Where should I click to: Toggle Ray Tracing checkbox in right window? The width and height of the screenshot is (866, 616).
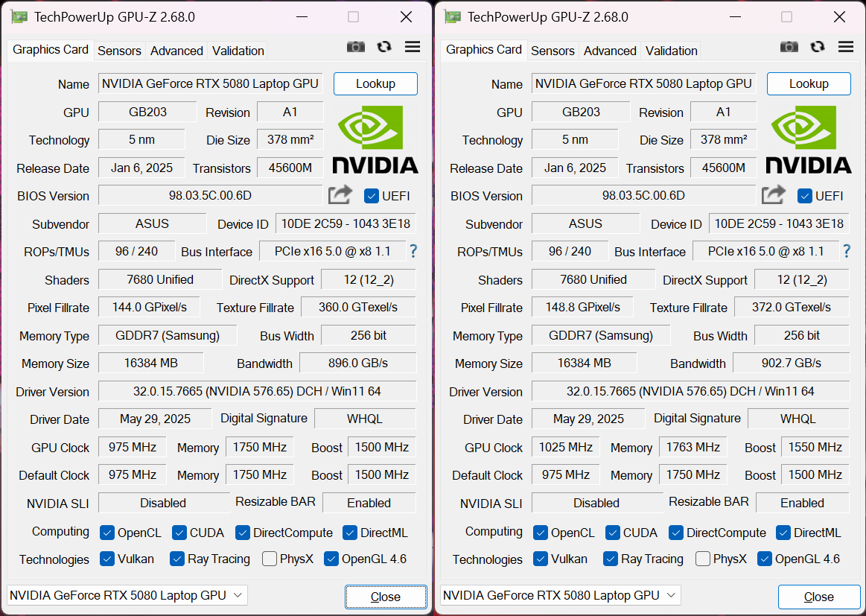pos(611,559)
